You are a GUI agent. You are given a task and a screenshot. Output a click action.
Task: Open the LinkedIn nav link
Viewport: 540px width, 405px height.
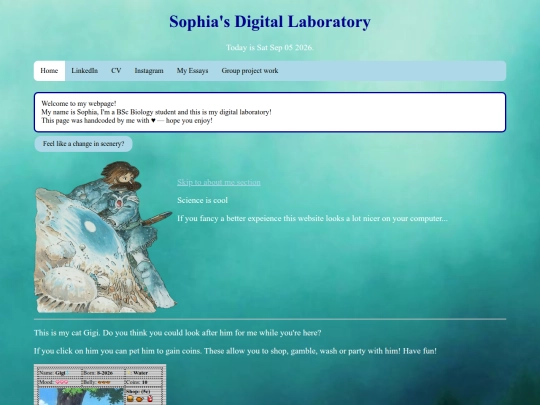(85, 71)
